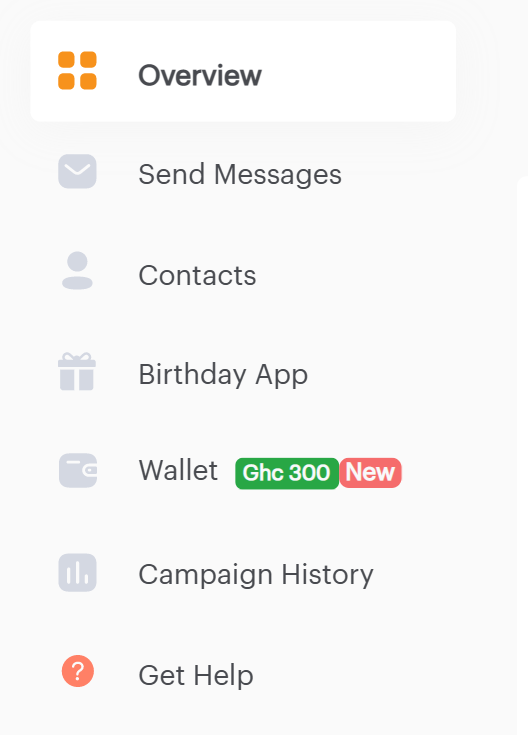528x735 pixels.
Task: Click the gift box Birthday App icon
Action: (77, 372)
